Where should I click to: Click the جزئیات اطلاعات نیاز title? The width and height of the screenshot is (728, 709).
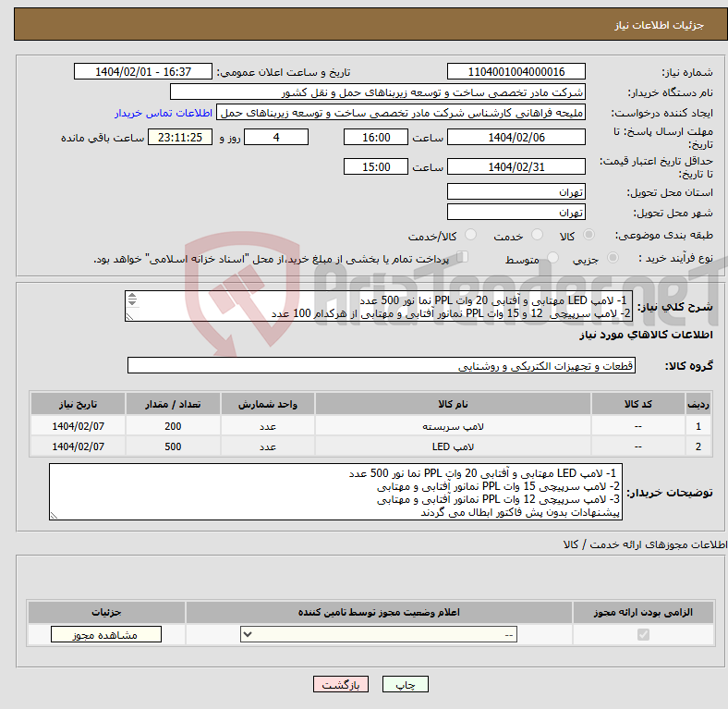[660, 25]
